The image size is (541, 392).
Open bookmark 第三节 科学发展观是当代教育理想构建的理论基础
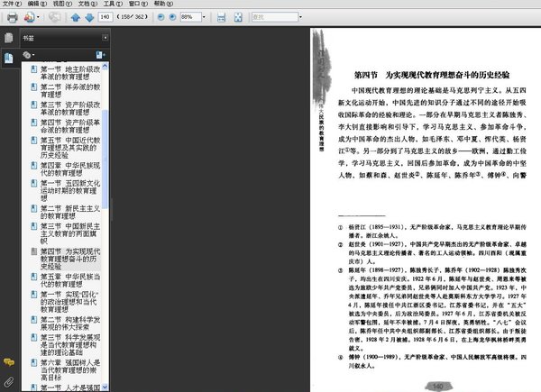coord(70,345)
